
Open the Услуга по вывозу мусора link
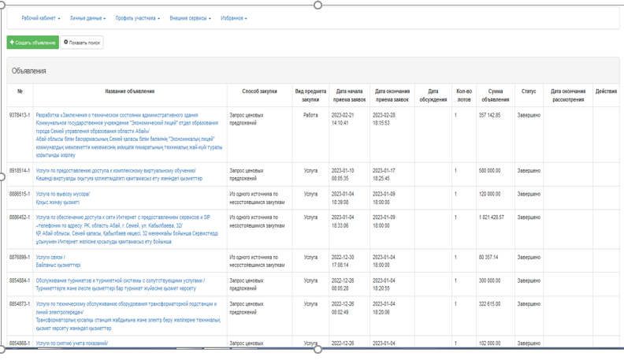click(x=63, y=198)
